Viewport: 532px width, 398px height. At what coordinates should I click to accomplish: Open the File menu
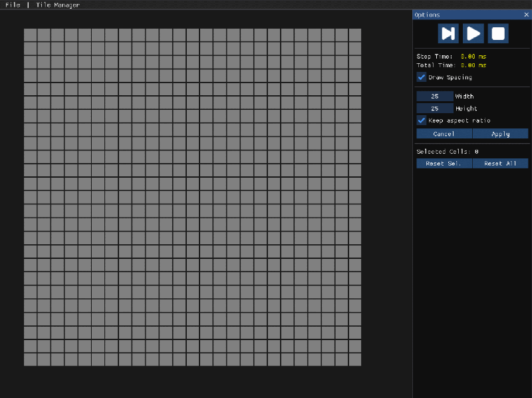click(x=12, y=5)
